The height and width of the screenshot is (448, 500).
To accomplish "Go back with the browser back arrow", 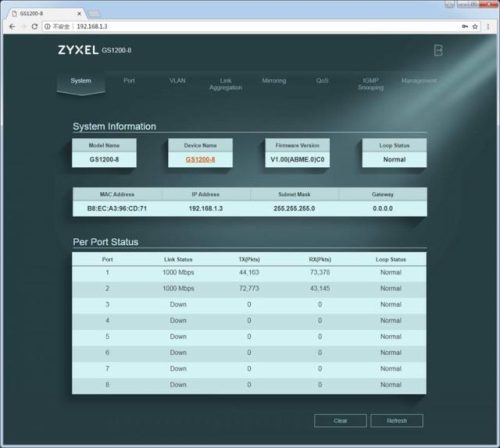I will point(12,26).
